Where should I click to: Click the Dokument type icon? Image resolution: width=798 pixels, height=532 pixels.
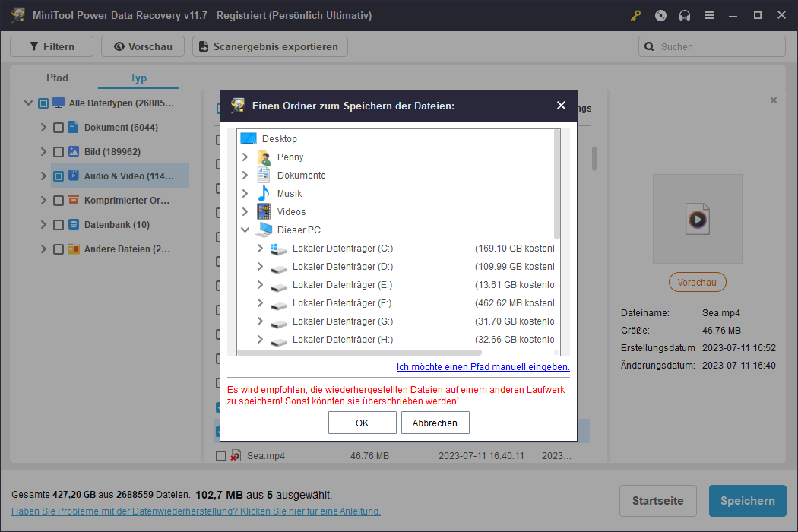click(74, 127)
